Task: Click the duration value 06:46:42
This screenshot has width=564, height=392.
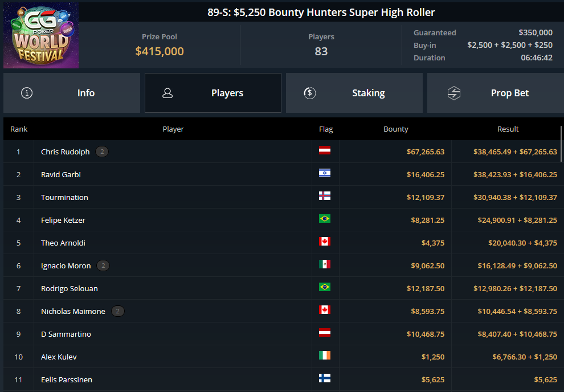Action: tap(537, 58)
